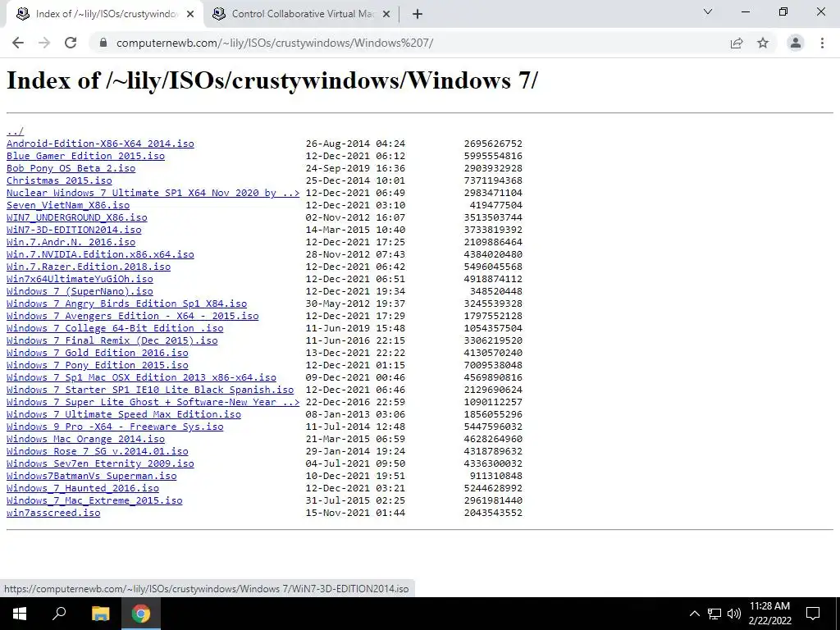840x630 pixels.
Task: Select the date 26-Aug-2014 04:24
Action: (355, 144)
